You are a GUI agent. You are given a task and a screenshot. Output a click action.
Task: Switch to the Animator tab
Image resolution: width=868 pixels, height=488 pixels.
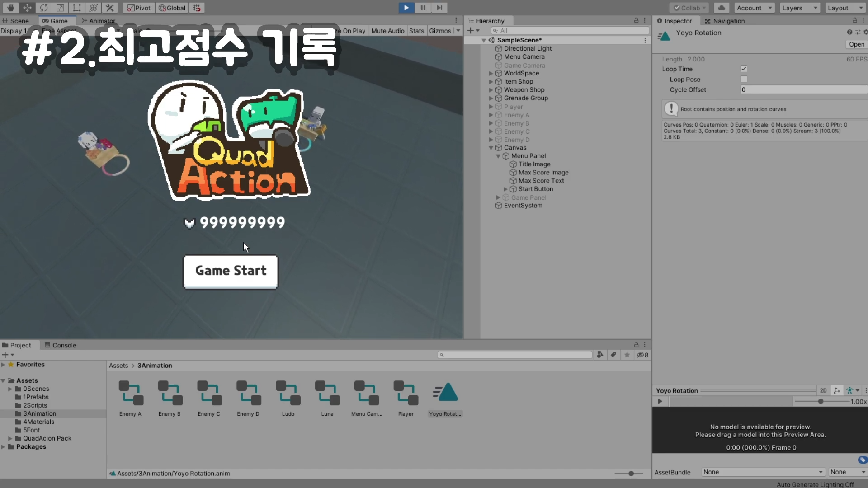pyautogui.click(x=99, y=21)
